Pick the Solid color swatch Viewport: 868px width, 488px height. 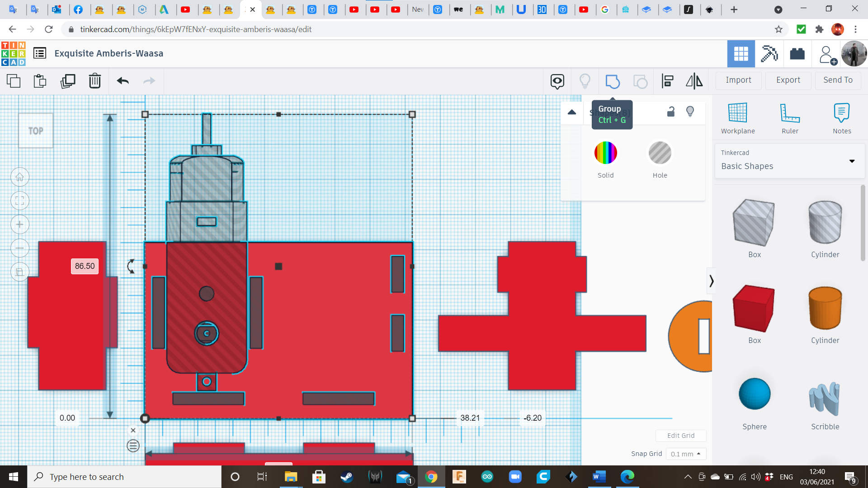[x=605, y=153]
